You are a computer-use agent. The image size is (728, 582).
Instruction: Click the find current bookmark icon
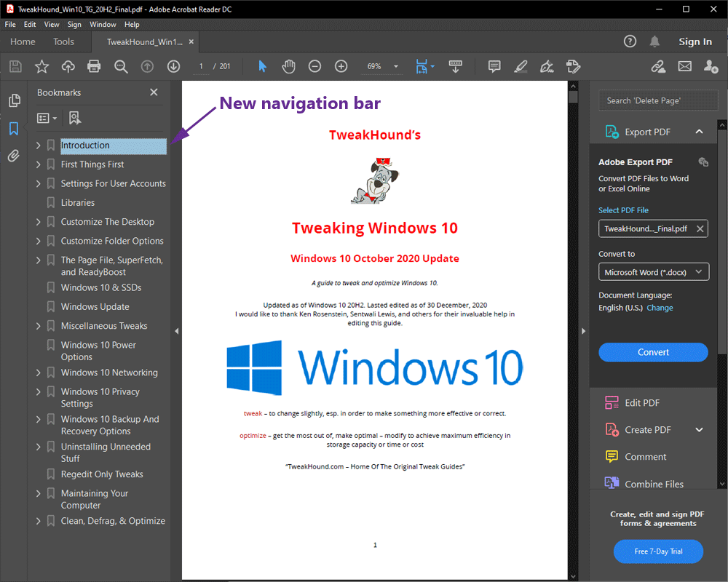pos(75,118)
